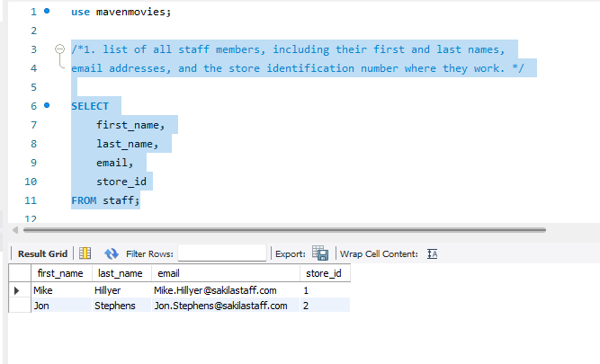Export the recordset using the save icon

(x=319, y=253)
